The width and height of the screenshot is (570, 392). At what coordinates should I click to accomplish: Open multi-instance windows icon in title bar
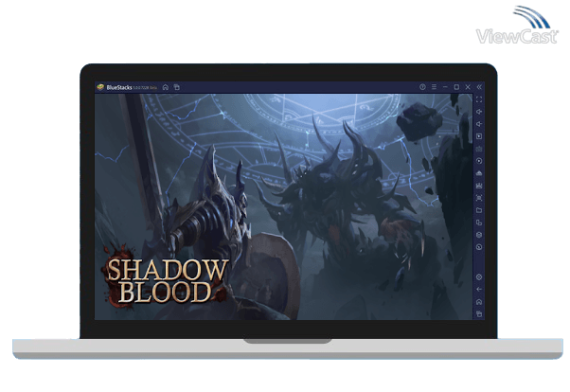click(177, 87)
